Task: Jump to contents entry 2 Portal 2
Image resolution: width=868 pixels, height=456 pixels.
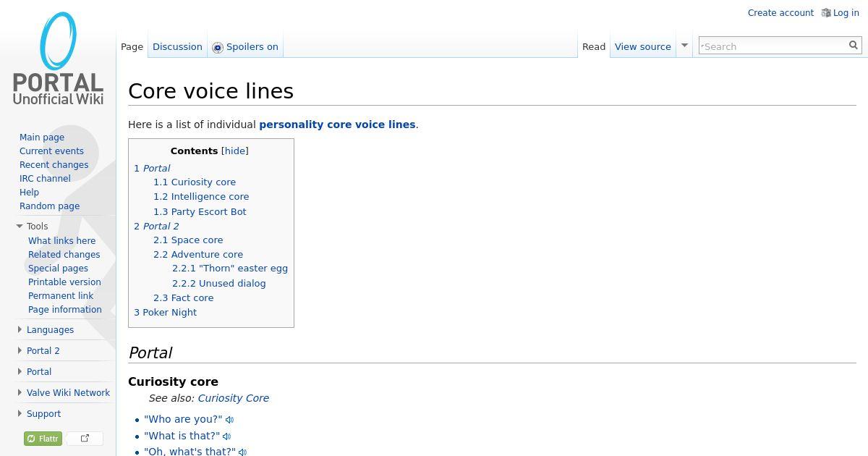Action: tap(156, 226)
